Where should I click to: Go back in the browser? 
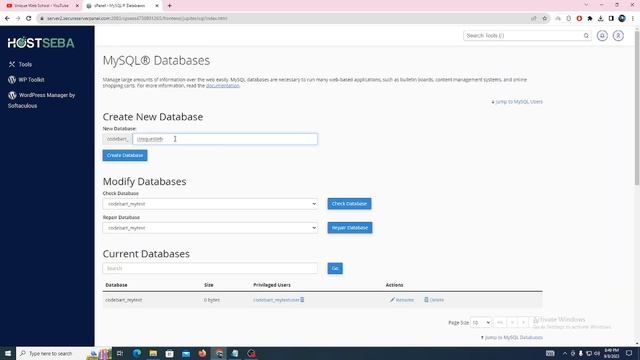(7, 18)
